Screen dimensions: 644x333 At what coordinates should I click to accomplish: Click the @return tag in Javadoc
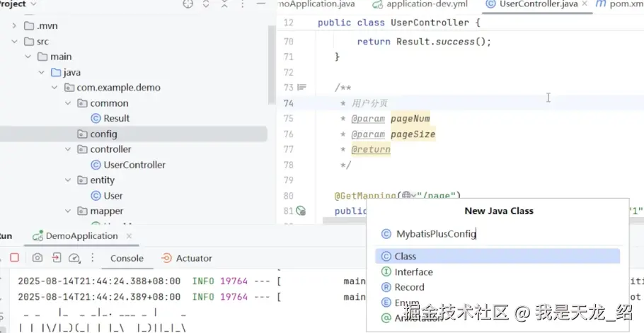[x=371, y=150]
